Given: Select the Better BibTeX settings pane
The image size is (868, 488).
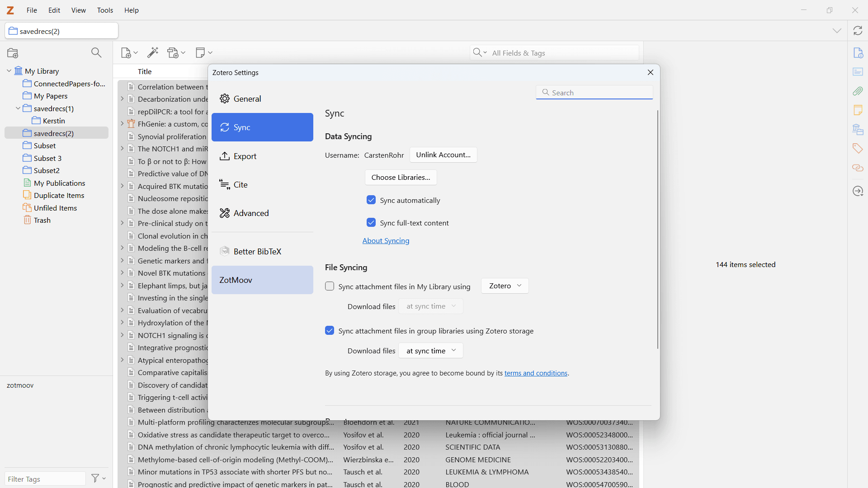Looking at the screenshot, I should [262, 251].
